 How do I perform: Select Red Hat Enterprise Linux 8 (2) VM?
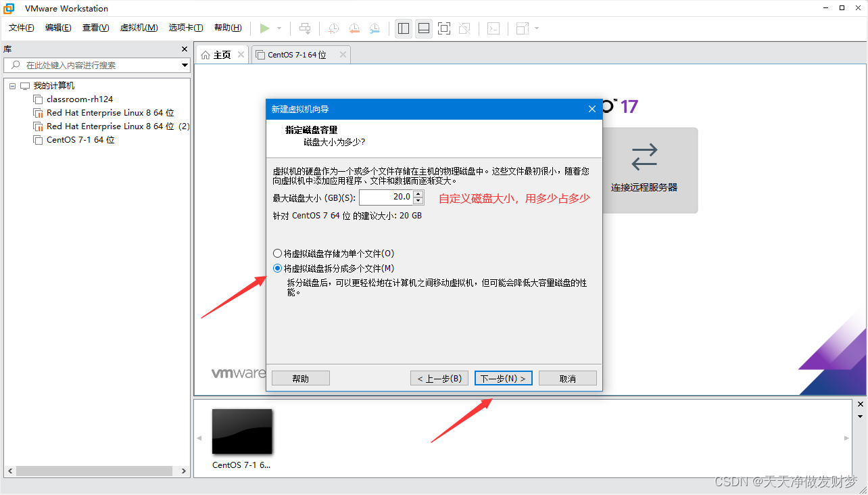118,126
